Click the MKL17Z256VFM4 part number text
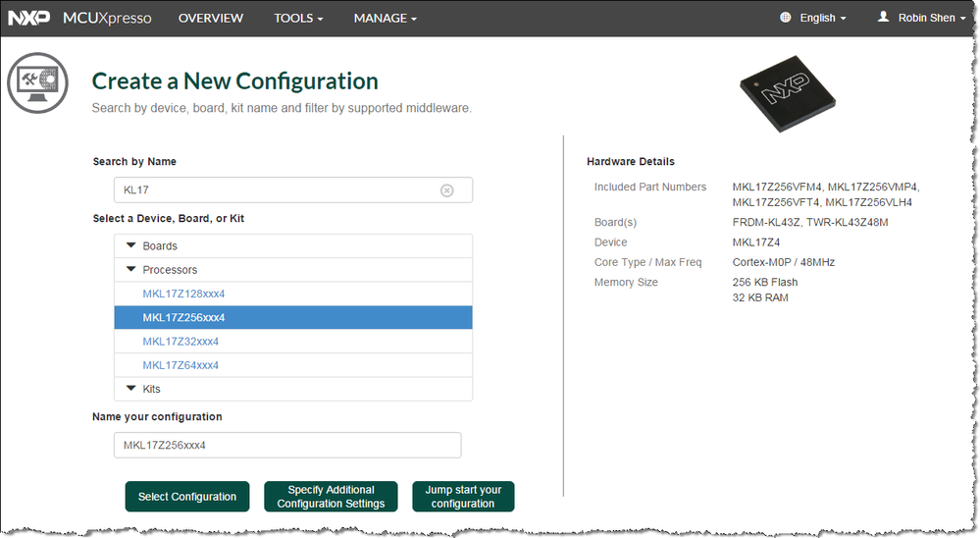 coord(777,187)
